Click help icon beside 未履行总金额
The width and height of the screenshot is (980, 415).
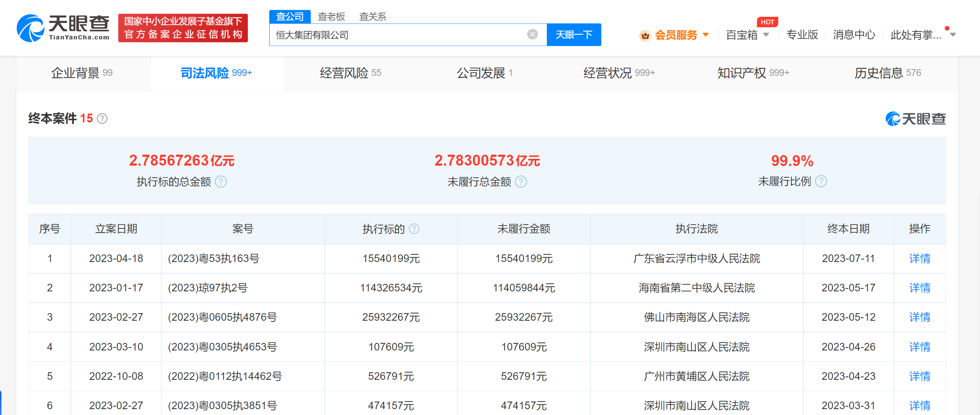(x=521, y=182)
